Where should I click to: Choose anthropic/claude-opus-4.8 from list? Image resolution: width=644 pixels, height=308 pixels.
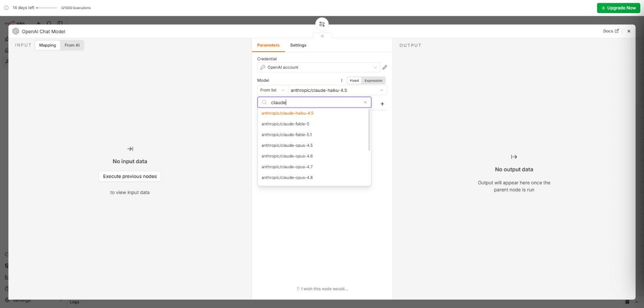pos(313,177)
